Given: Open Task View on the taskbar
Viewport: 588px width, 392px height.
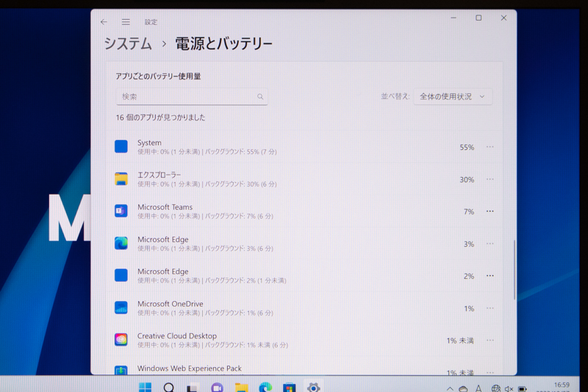Looking at the screenshot, I should (193, 388).
